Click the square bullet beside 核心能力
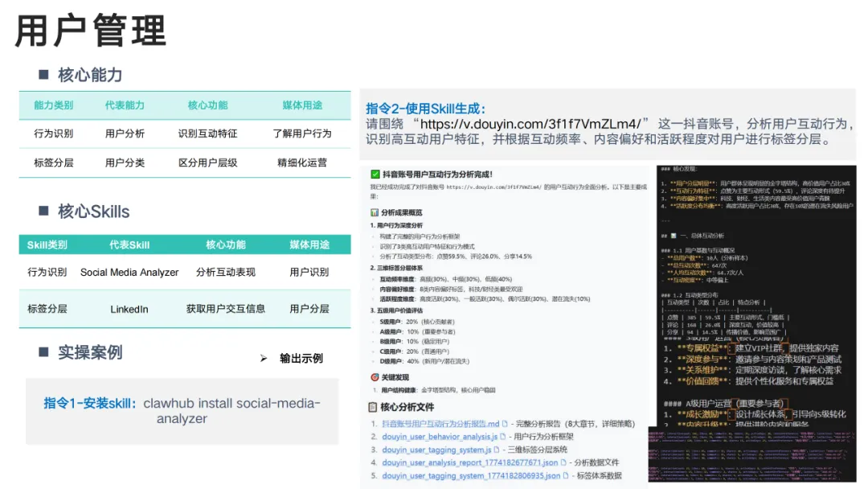 point(43,74)
